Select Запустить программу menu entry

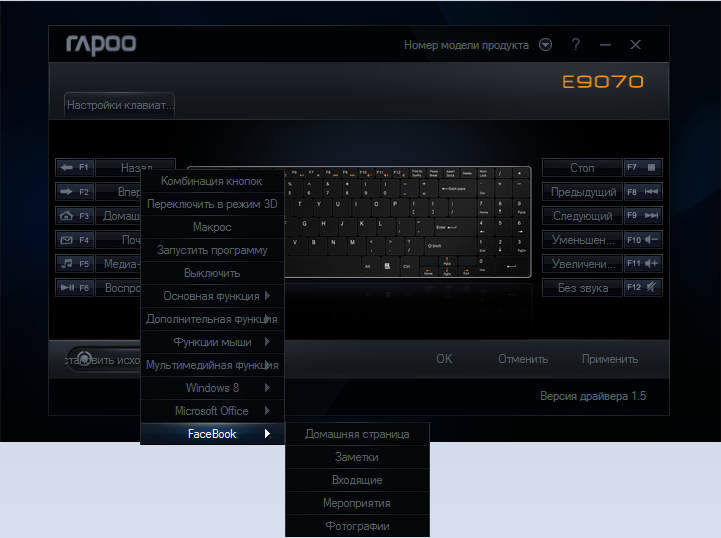[212, 250]
